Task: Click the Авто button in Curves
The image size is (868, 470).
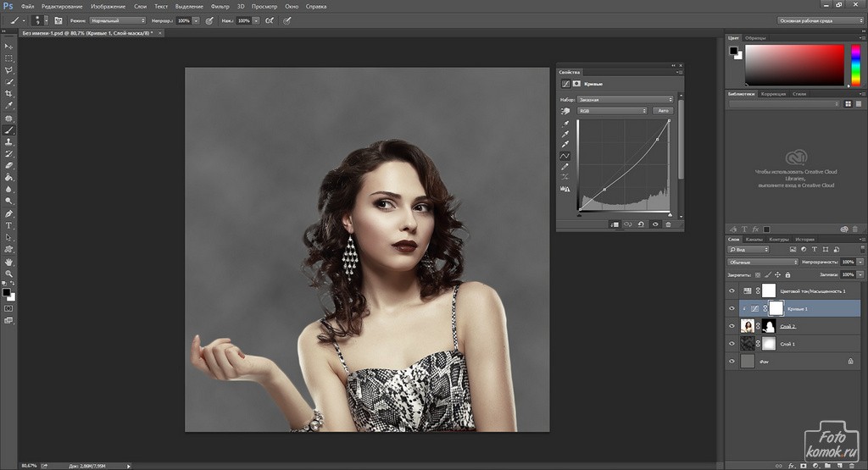Action: tap(663, 111)
